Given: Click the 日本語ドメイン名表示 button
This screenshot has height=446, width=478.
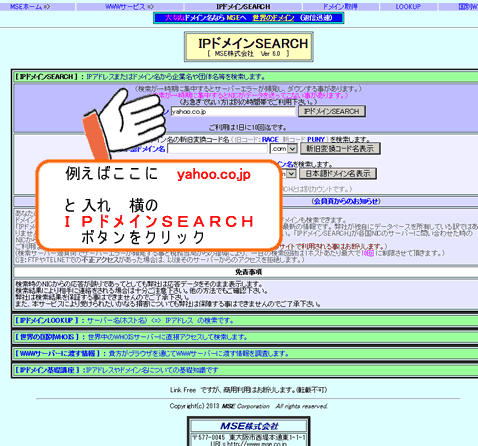Looking at the screenshot, I should click(338, 174).
